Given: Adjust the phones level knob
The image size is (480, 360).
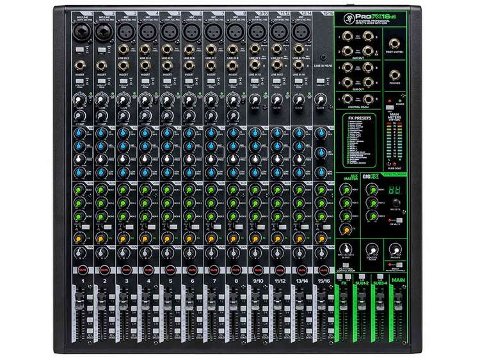Looking at the screenshot, I should [395, 250].
